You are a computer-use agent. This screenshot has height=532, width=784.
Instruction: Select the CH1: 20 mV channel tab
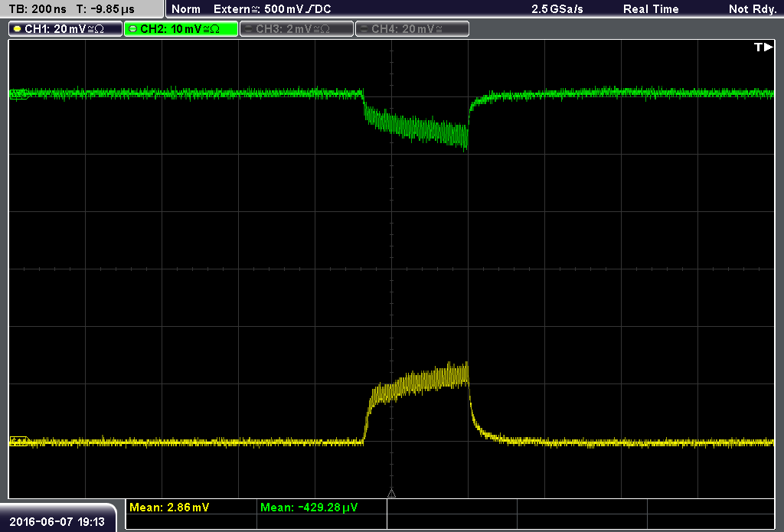(66, 29)
